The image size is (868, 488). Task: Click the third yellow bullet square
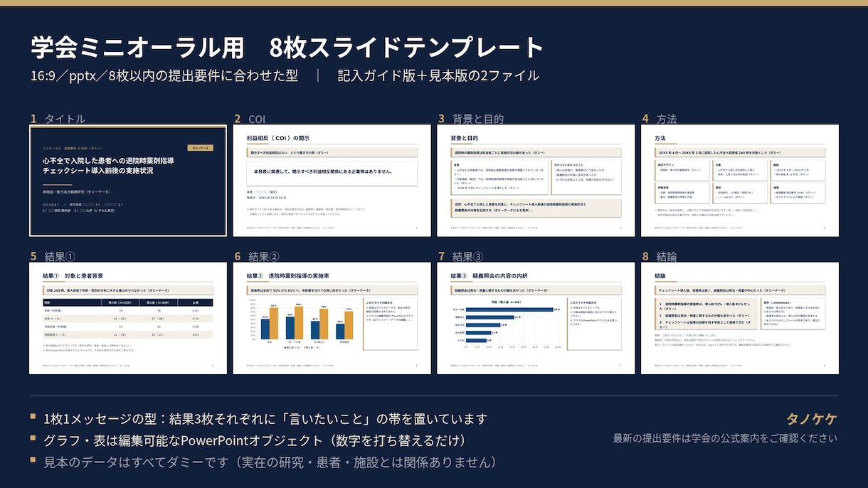tap(33, 460)
